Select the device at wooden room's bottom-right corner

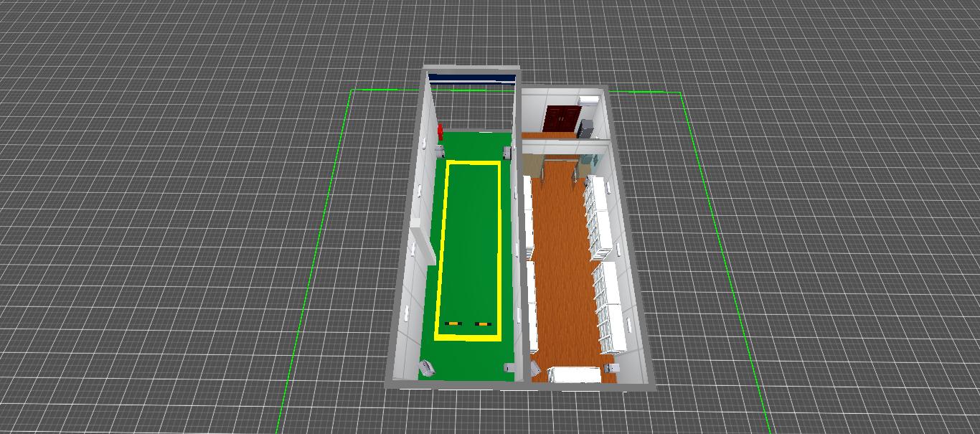click(611, 367)
